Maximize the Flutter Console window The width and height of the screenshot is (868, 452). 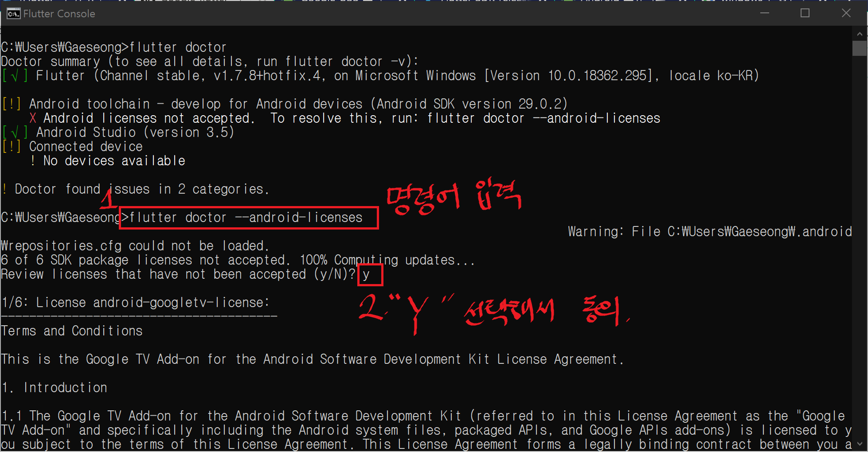[x=805, y=13]
